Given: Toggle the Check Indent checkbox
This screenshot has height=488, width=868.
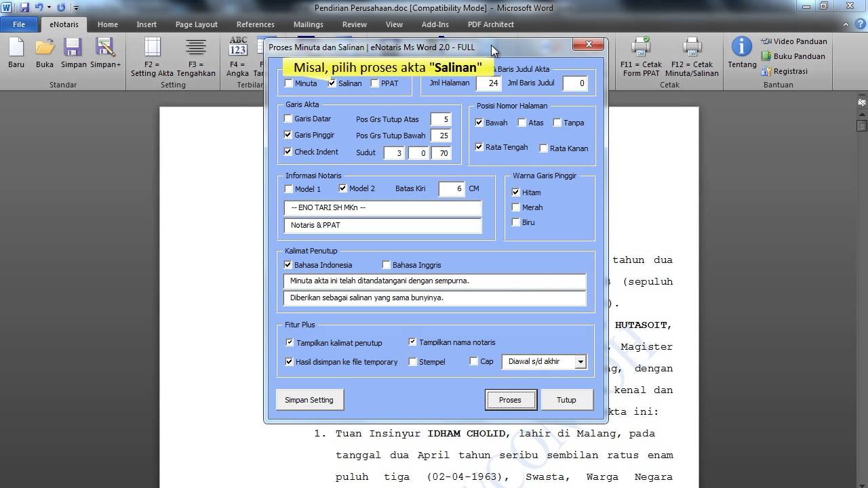Looking at the screenshot, I should (x=288, y=152).
